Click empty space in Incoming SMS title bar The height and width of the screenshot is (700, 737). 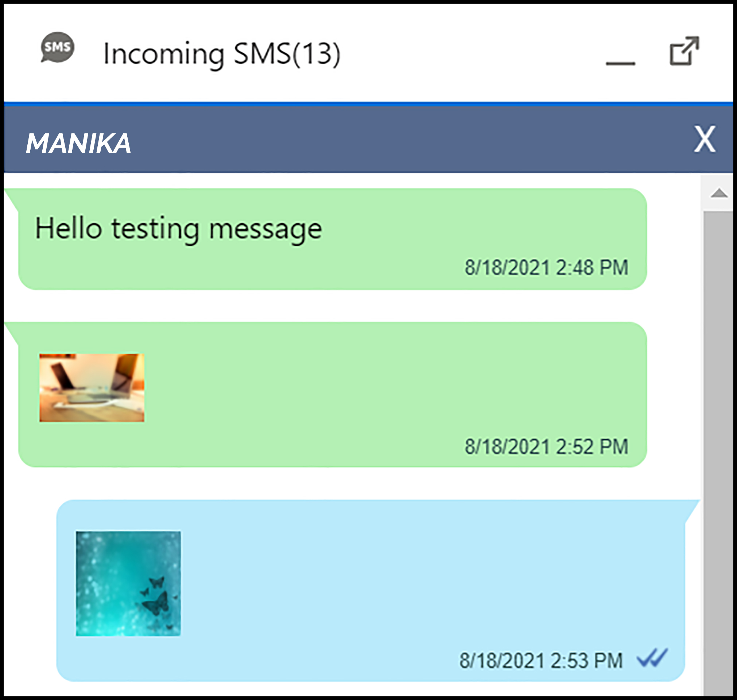tap(470, 52)
